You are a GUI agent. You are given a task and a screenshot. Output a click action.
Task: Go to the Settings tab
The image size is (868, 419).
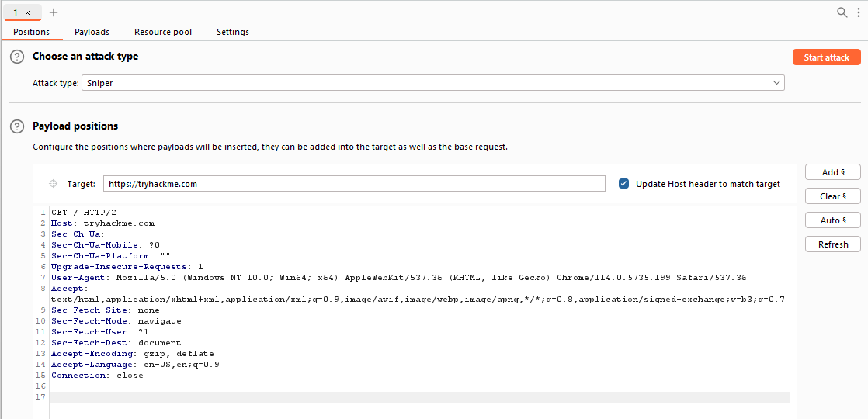[233, 32]
